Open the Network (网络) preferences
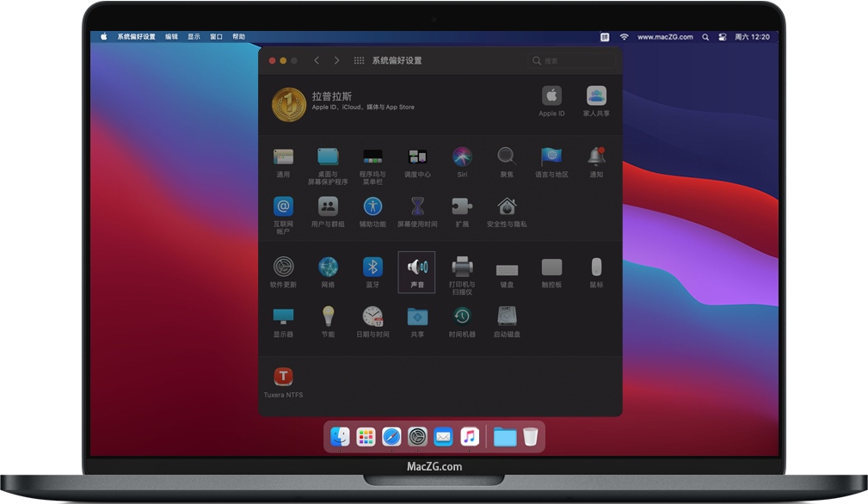The image size is (868, 504). [328, 267]
